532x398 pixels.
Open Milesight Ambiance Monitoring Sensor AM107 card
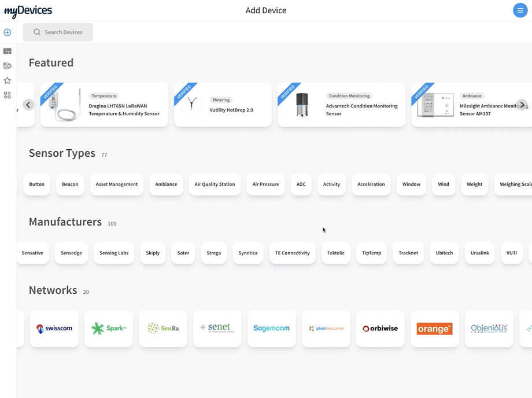tap(472, 105)
